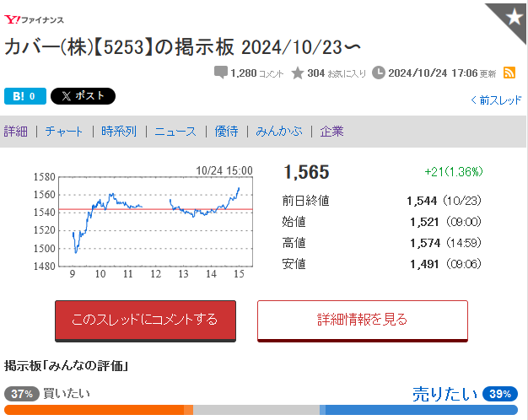Open the 詳細 tab link

click(x=16, y=131)
